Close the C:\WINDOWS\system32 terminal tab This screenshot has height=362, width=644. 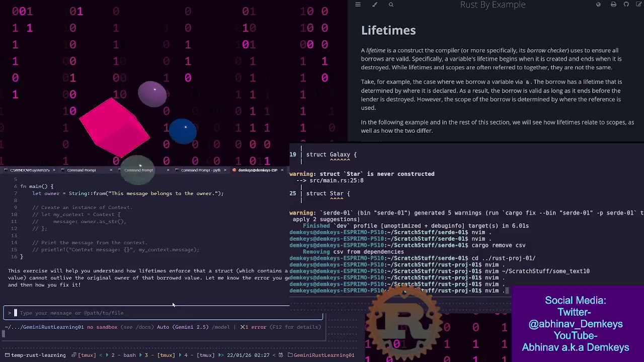point(54,170)
